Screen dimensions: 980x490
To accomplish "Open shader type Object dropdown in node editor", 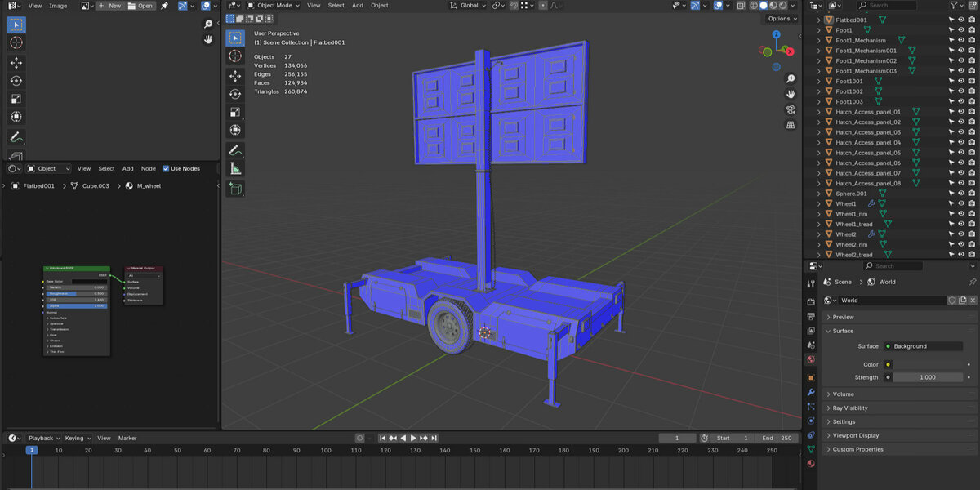I will click(50, 169).
